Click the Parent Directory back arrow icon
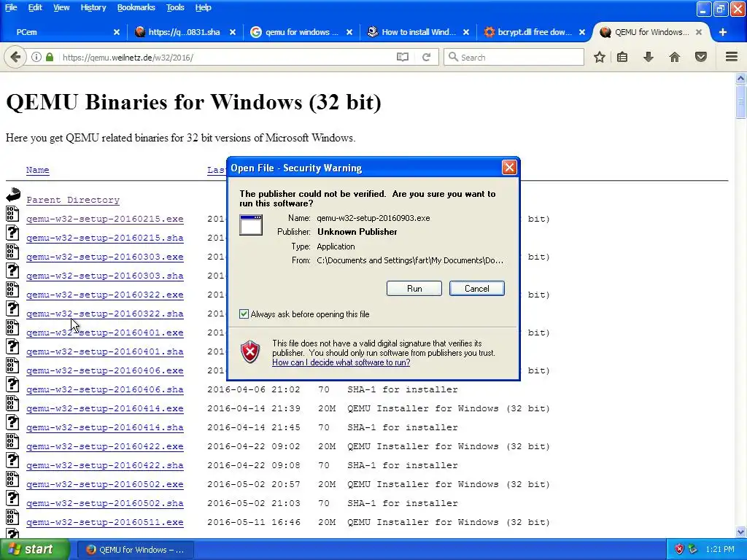 pyautogui.click(x=13, y=194)
